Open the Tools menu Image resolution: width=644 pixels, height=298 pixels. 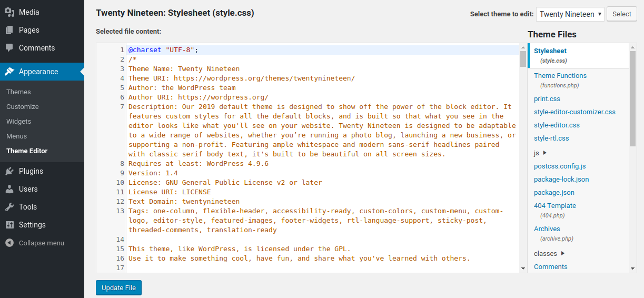pos(42,207)
